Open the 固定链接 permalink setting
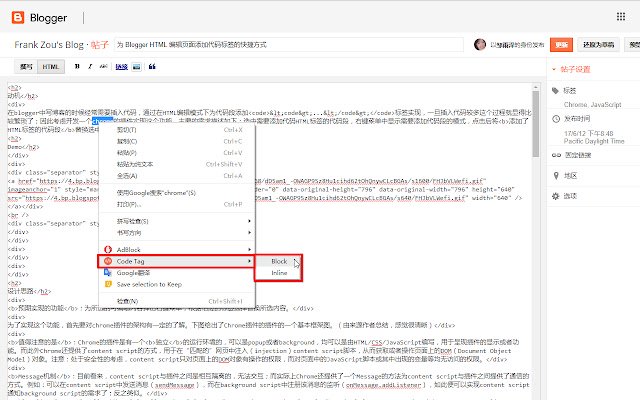This screenshot has height=400, width=640. coord(578,155)
